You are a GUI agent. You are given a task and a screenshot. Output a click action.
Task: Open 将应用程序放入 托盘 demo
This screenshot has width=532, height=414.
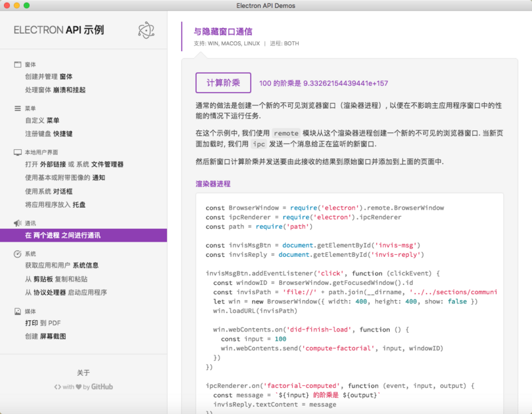point(55,204)
